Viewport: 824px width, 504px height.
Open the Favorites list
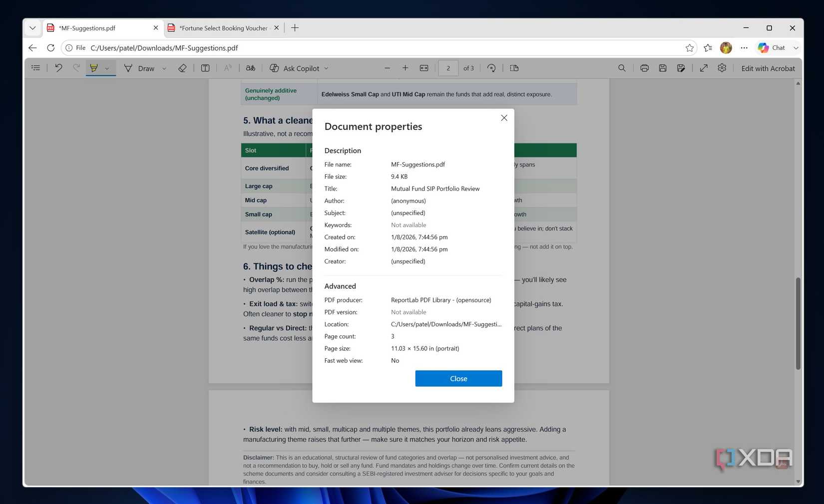coord(708,48)
